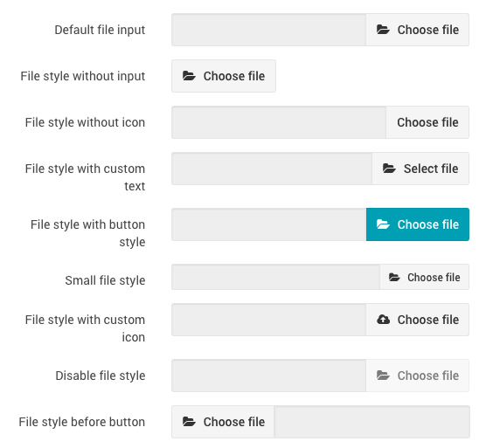Screen dimensions: 479x448
Task: Click folder icon in File style before button row
Action: tap(189, 422)
